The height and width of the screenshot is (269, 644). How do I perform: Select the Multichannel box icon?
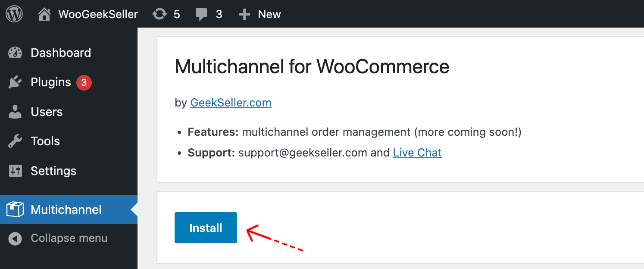[x=14, y=209]
